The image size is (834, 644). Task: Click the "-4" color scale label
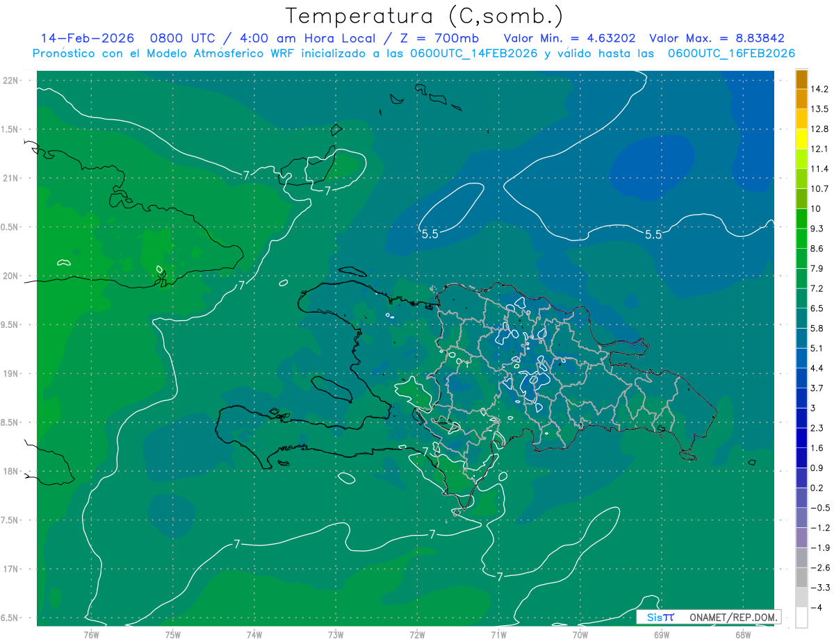tap(817, 607)
